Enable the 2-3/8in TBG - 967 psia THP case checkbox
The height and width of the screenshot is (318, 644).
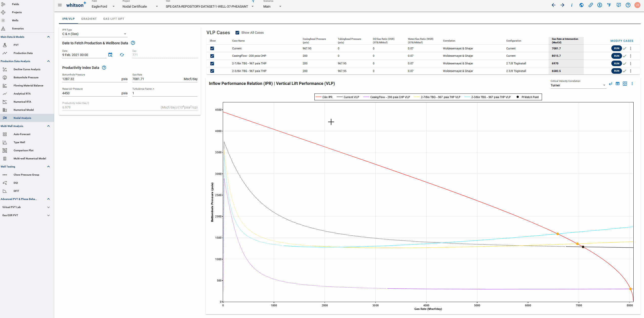click(x=212, y=71)
